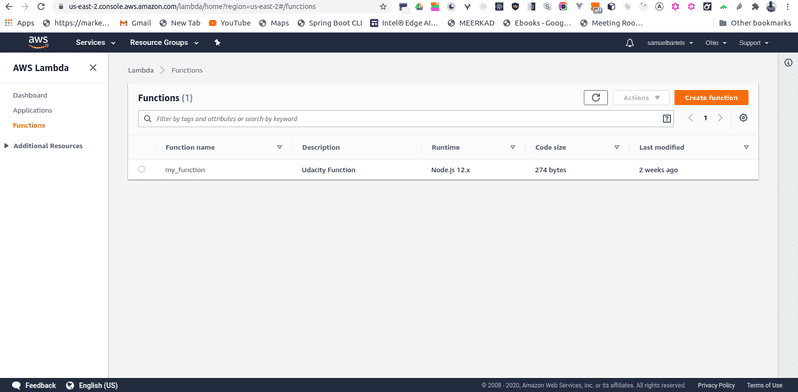Screen dimensions: 798x392
Task: Open the my_function link
Action: coord(185,170)
